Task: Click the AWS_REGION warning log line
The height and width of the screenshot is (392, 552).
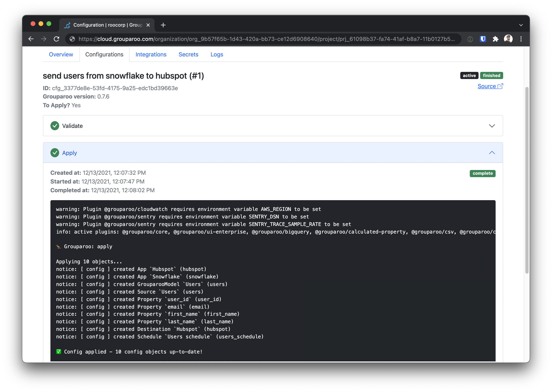Action: coord(188,209)
